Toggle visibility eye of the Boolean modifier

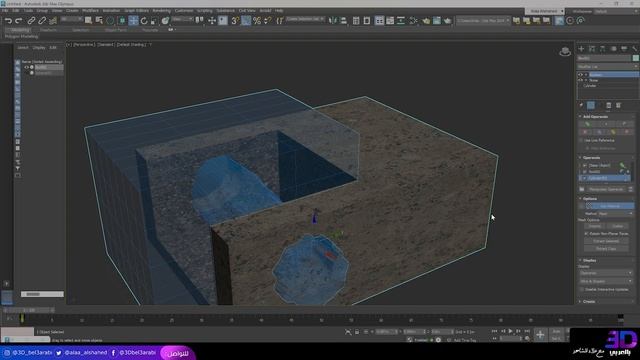coord(581,75)
